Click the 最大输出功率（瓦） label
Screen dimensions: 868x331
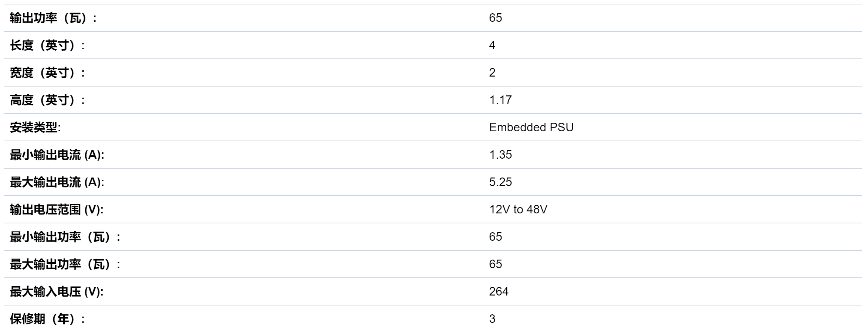tap(65, 264)
